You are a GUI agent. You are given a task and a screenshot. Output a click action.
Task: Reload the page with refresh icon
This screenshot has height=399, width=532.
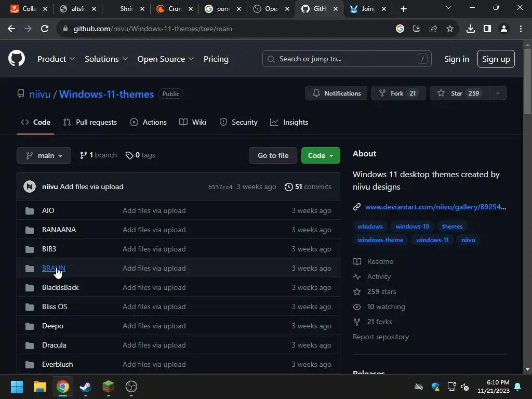point(45,29)
